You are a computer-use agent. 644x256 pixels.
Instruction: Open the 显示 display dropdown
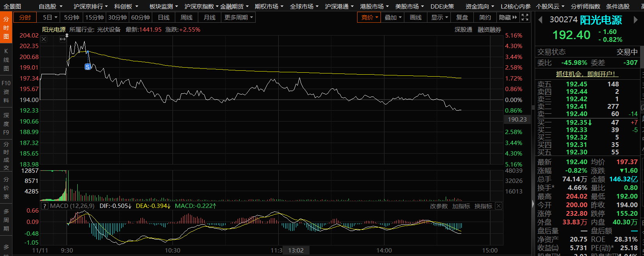tap(439, 18)
